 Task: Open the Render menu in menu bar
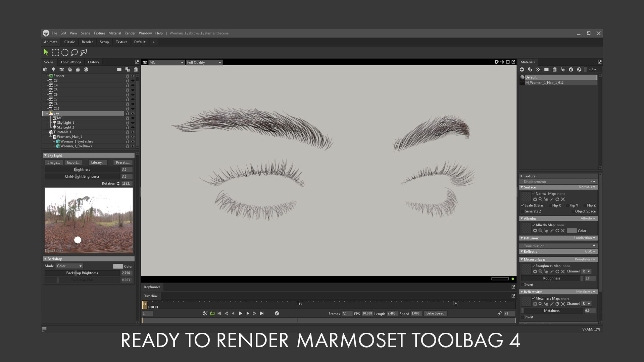pos(130,33)
